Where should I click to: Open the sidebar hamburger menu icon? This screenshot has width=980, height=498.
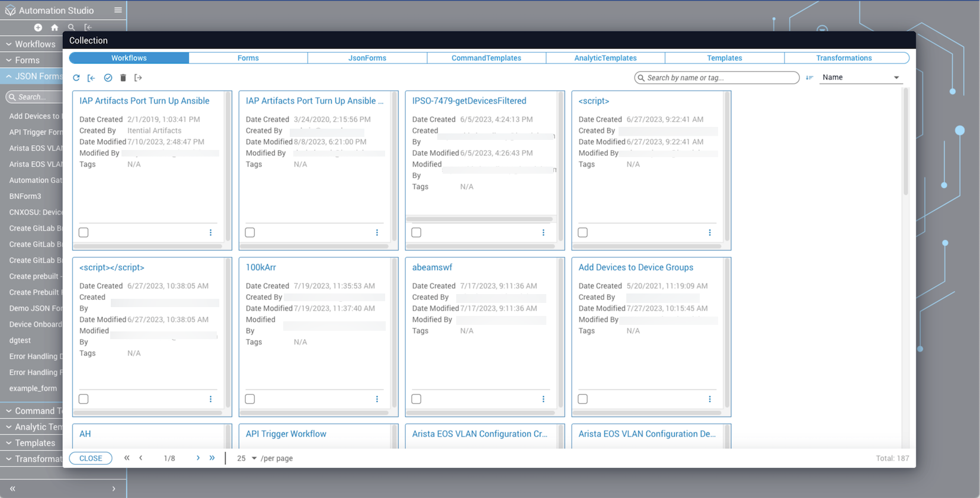[118, 10]
